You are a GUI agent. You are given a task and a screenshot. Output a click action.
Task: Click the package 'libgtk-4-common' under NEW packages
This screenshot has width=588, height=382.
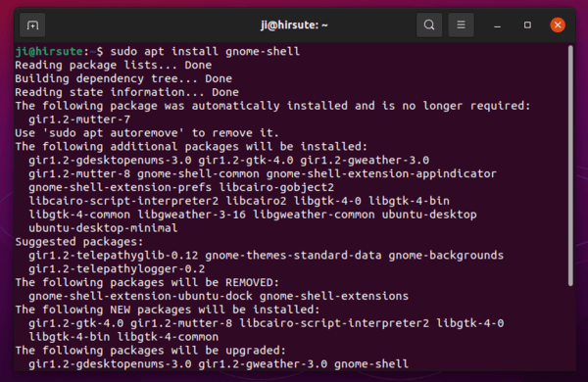click(168, 337)
